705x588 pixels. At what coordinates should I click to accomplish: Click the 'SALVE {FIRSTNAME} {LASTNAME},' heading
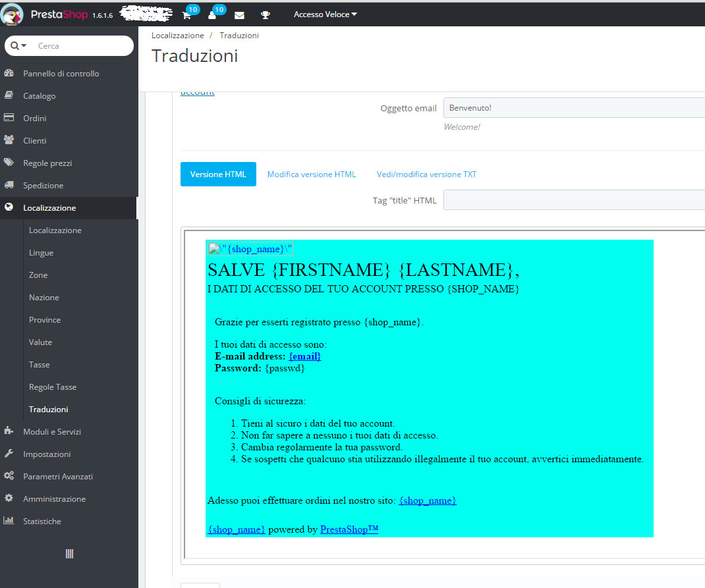(364, 269)
